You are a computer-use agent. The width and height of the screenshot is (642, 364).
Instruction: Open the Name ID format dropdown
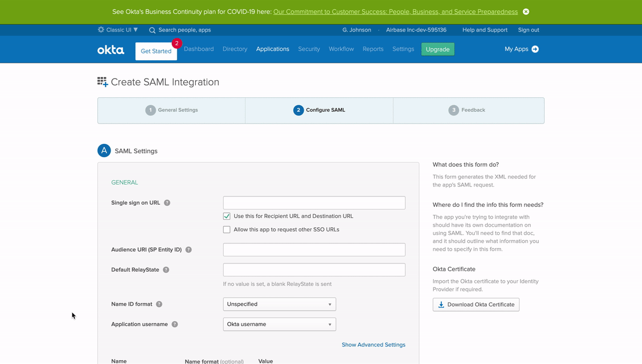[279, 304]
